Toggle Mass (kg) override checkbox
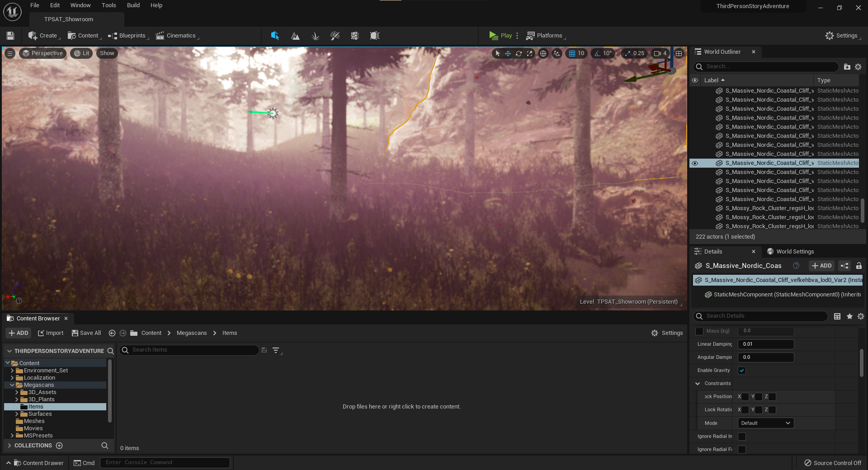 tap(699, 331)
